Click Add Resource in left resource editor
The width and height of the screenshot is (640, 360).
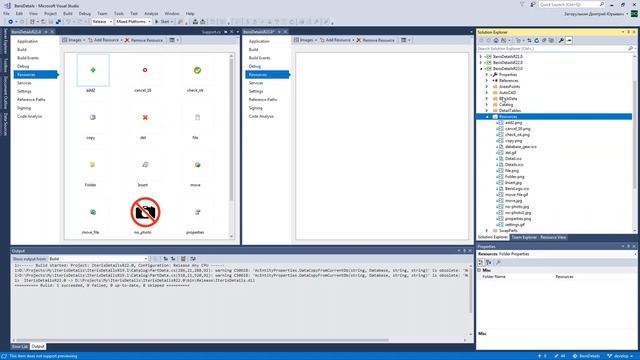[x=104, y=40]
